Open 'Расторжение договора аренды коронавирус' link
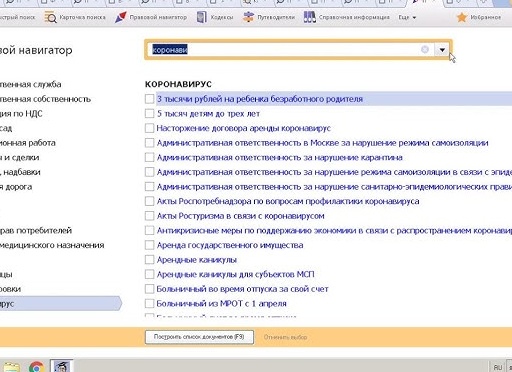This screenshot has width=512, height=372. tap(244, 128)
